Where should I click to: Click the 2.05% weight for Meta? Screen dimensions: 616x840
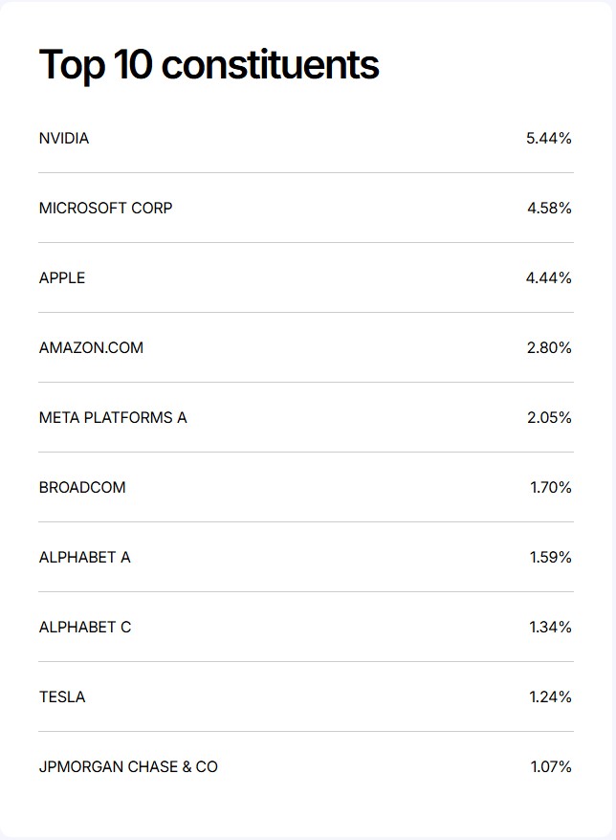[x=549, y=418]
